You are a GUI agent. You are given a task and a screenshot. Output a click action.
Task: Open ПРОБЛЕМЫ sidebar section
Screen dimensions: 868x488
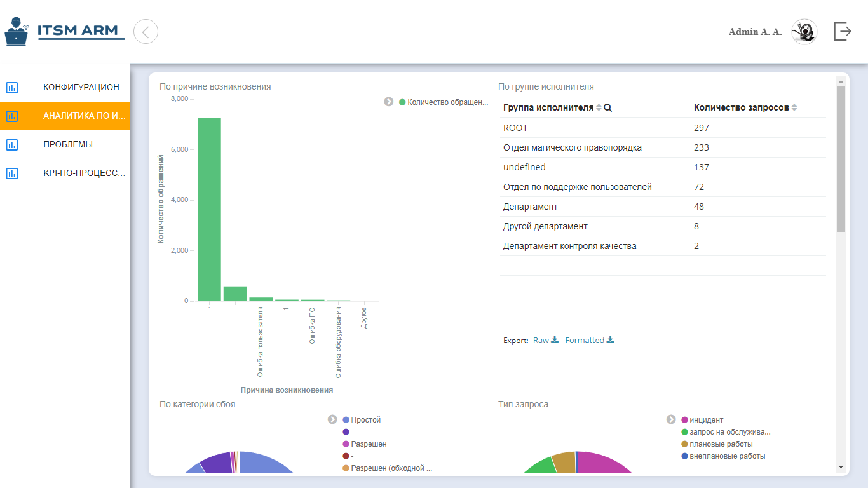[65, 144]
